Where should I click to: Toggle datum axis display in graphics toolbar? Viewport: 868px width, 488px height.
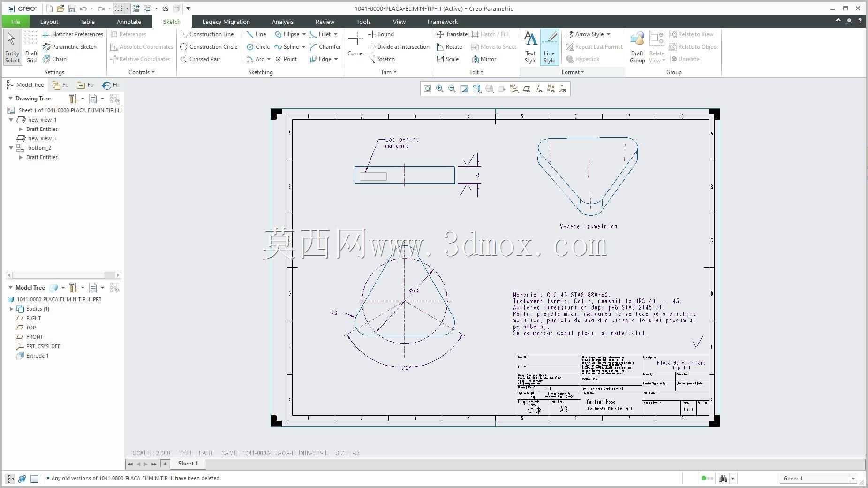539,89
